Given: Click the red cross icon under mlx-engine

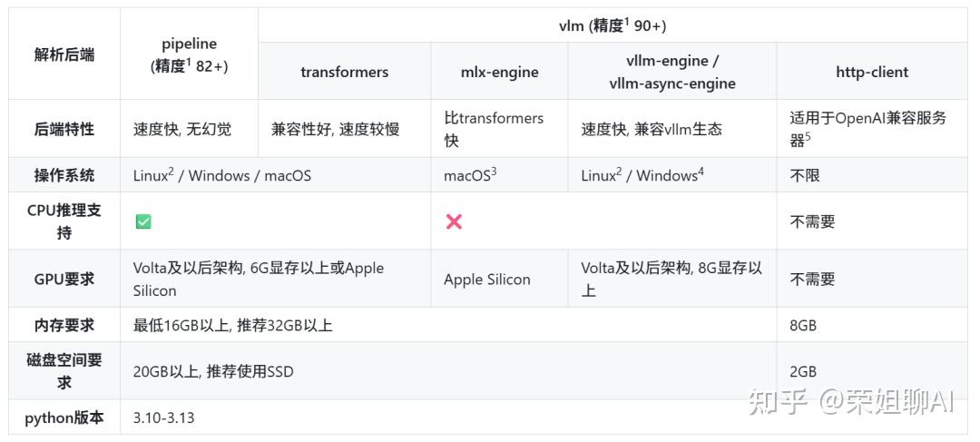Looking at the screenshot, I should 454,221.
